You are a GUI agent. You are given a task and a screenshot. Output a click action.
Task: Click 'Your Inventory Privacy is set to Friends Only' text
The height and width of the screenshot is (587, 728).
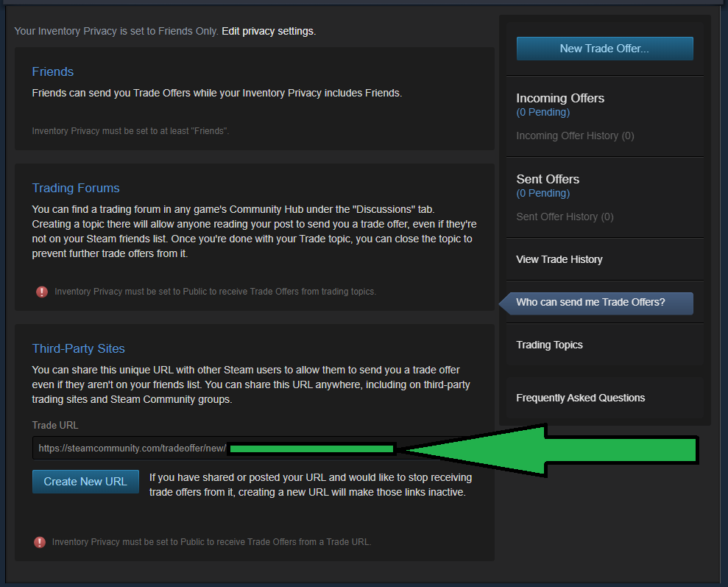[116, 31]
